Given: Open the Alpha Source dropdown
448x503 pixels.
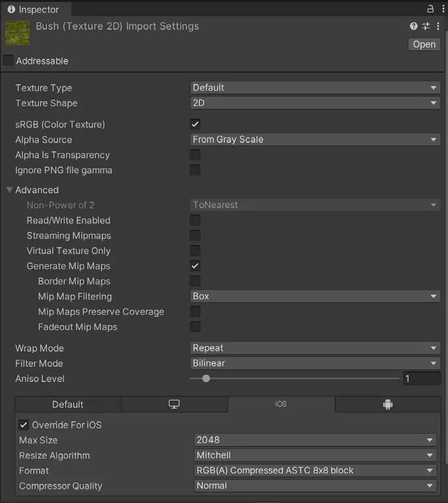Looking at the screenshot, I should pyautogui.click(x=315, y=139).
